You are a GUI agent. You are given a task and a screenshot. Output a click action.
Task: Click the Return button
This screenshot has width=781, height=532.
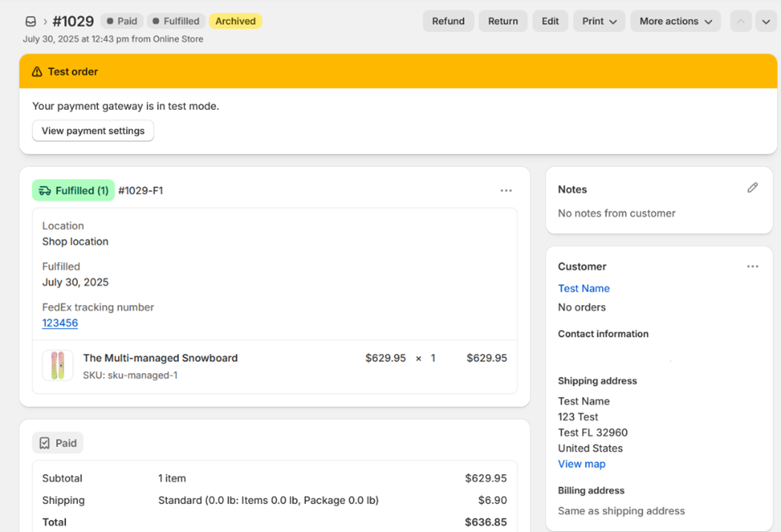[x=503, y=22]
